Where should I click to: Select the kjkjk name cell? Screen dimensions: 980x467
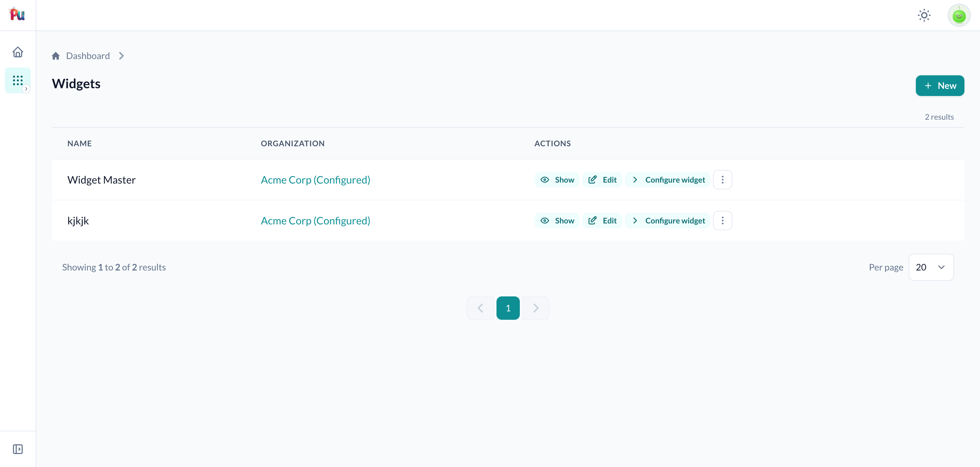[78, 221]
